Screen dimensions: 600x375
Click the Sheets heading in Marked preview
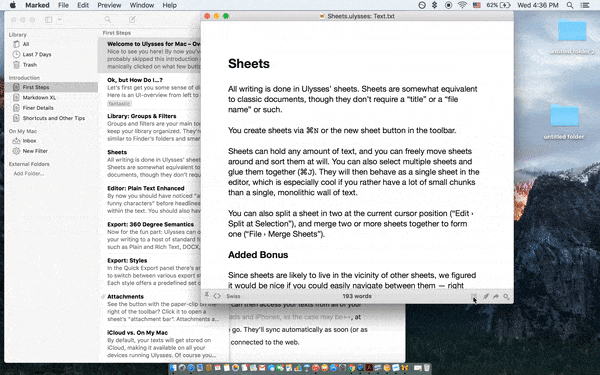coord(249,64)
